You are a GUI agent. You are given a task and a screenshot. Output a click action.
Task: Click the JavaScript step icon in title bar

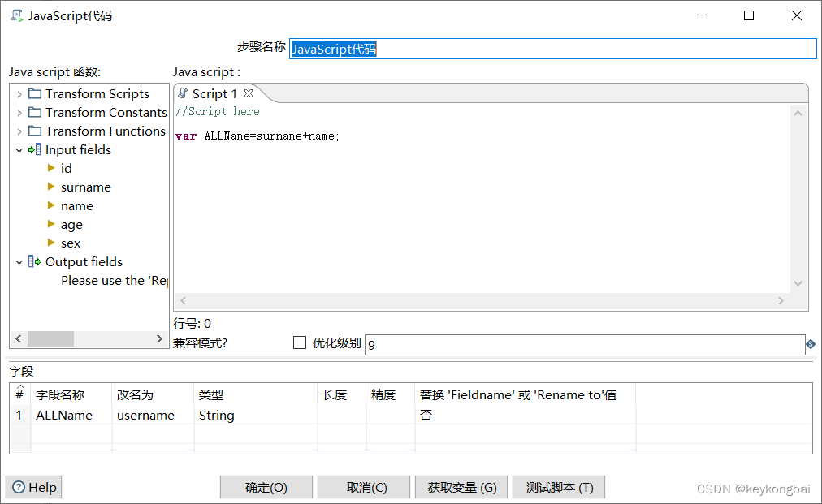pos(15,15)
